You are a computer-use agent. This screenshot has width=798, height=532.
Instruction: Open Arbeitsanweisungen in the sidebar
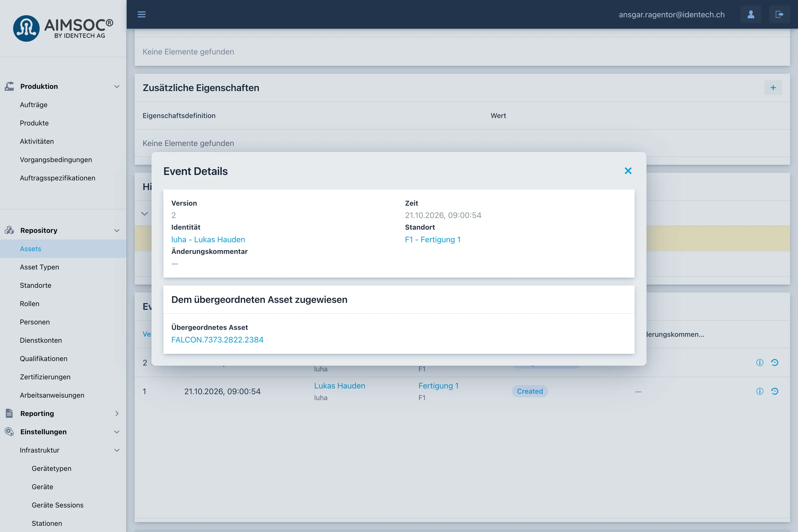52,395
